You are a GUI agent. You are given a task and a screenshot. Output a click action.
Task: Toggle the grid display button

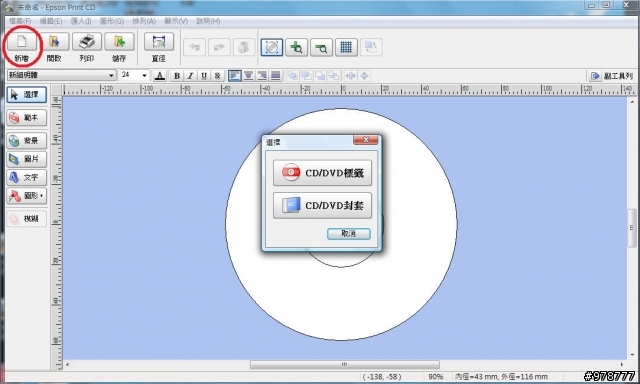tap(346, 47)
